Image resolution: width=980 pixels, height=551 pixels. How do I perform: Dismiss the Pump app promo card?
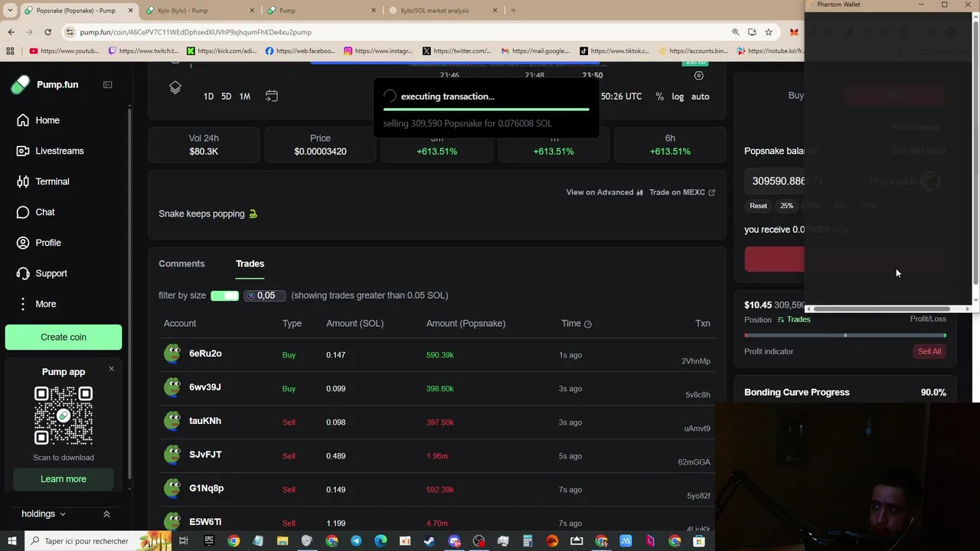pyautogui.click(x=111, y=369)
